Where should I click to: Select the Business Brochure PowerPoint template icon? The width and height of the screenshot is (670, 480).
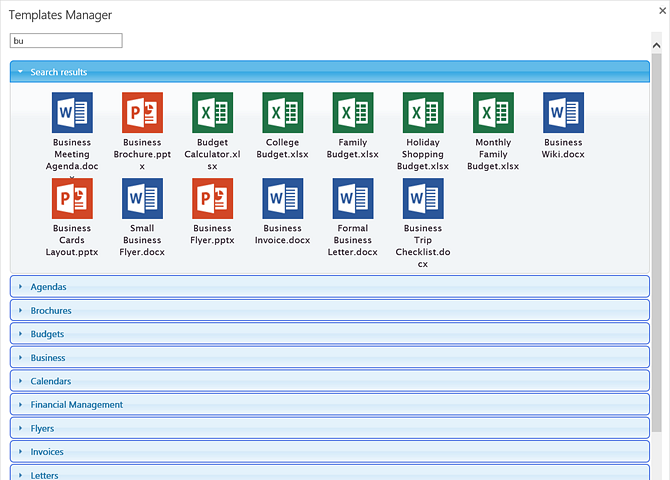142,112
